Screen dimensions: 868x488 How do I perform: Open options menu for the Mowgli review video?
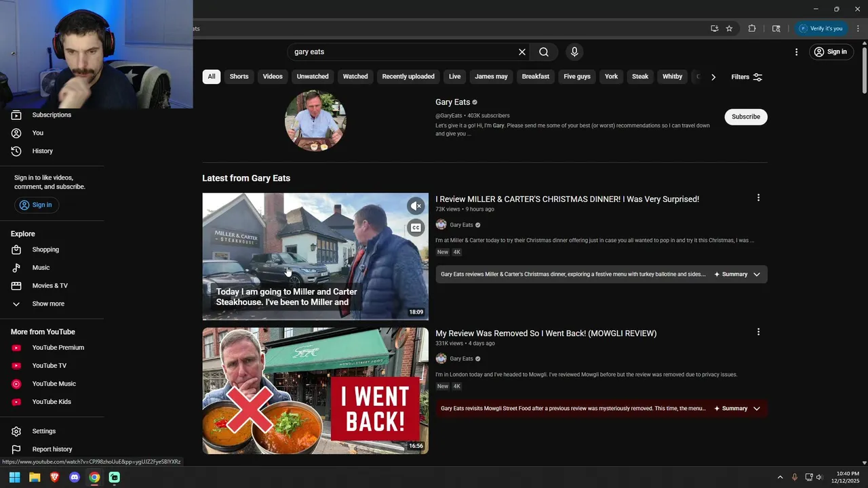(x=758, y=332)
